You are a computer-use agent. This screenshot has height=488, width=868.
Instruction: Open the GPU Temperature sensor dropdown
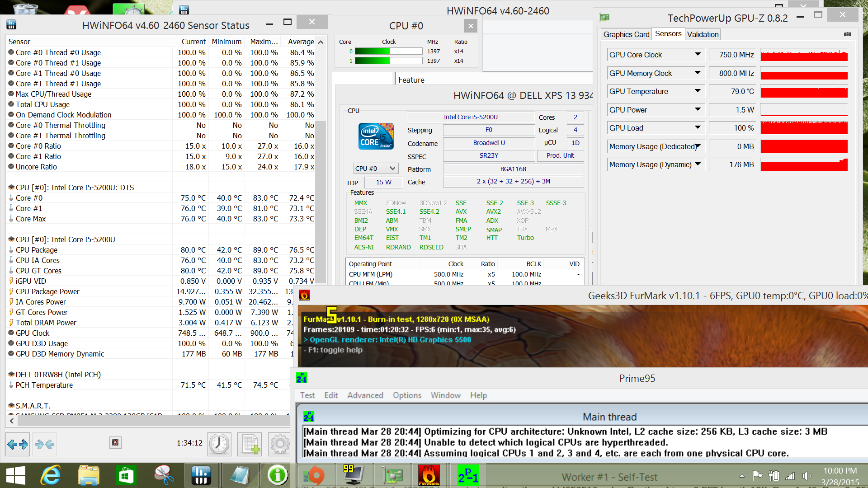click(698, 91)
